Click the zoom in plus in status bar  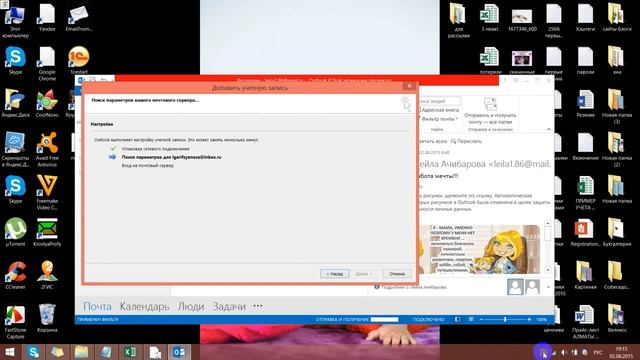click(529, 319)
